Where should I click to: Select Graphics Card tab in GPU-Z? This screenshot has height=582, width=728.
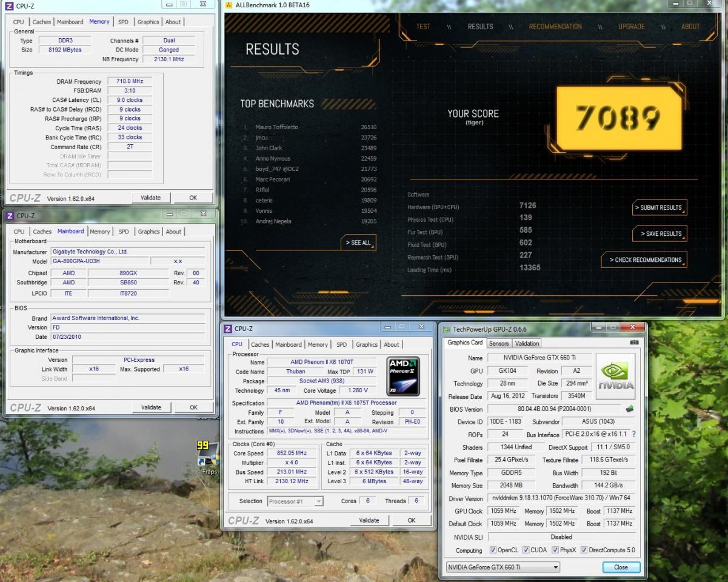click(465, 343)
